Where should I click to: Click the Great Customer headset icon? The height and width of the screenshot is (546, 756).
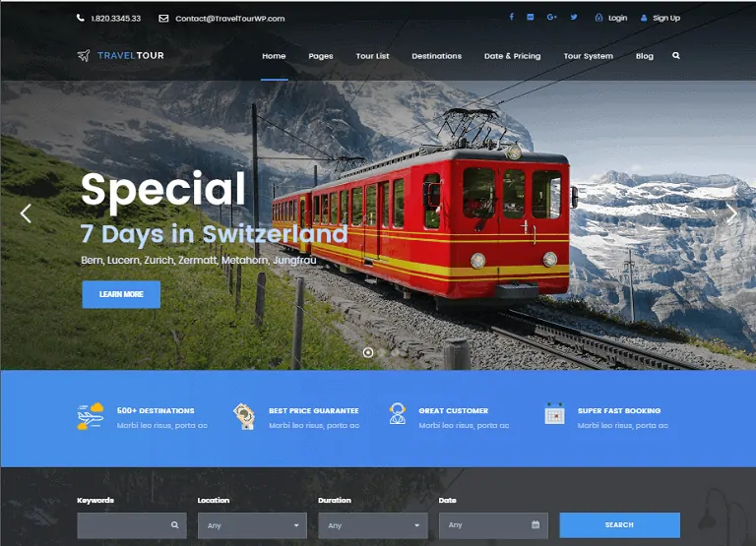coord(398,414)
